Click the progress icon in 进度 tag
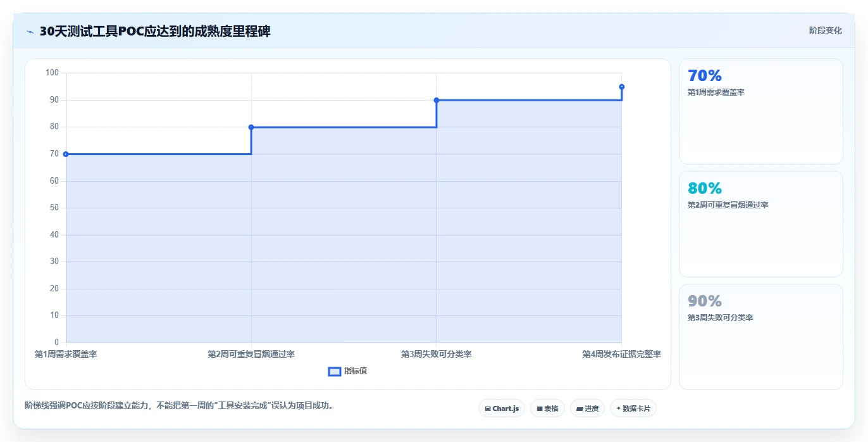868x442 pixels. click(580, 409)
